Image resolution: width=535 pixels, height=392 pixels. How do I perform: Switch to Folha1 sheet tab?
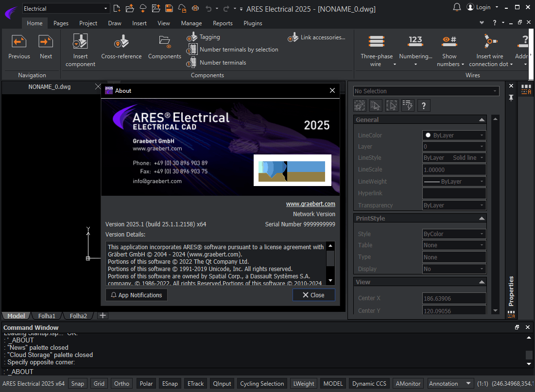pyautogui.click(x=47, y=316)
